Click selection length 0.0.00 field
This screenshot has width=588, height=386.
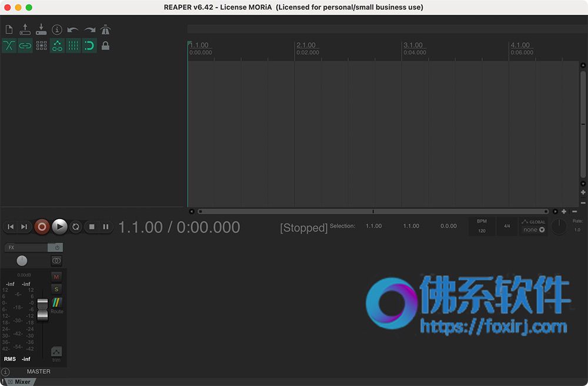click(449, 226)
